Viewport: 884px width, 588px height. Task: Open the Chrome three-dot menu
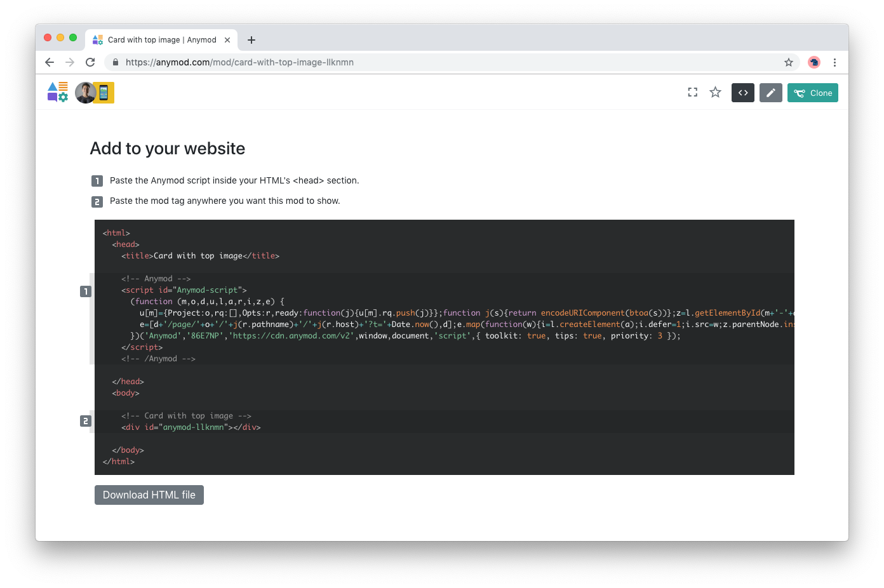coord(834,62)
